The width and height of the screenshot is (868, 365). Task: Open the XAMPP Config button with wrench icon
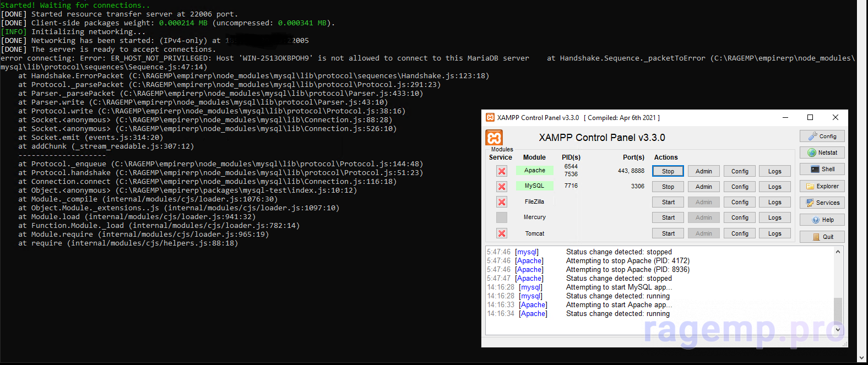coord(822,136)
